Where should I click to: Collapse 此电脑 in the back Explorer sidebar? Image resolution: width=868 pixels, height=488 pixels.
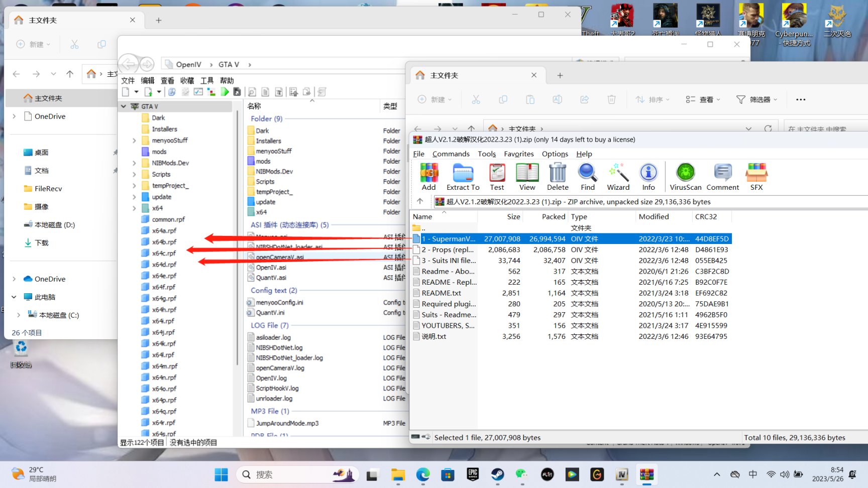(14, 297)
